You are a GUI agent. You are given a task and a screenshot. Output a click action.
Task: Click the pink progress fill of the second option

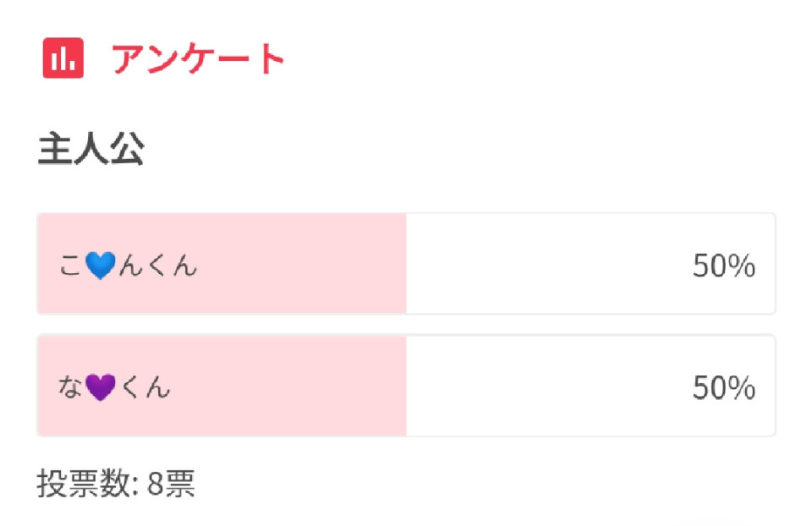pos(222,385)
